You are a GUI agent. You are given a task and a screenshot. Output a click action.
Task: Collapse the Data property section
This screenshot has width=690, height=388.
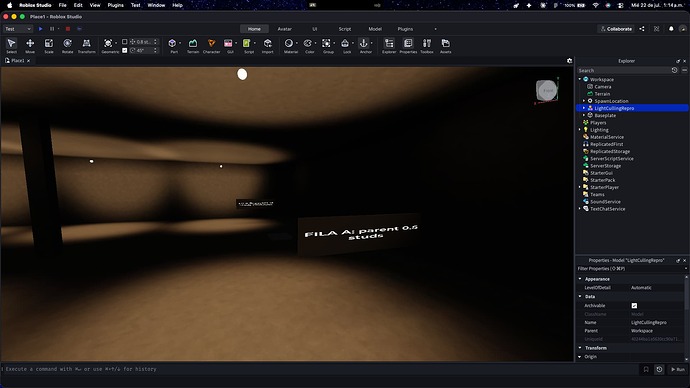coord(580,296)
